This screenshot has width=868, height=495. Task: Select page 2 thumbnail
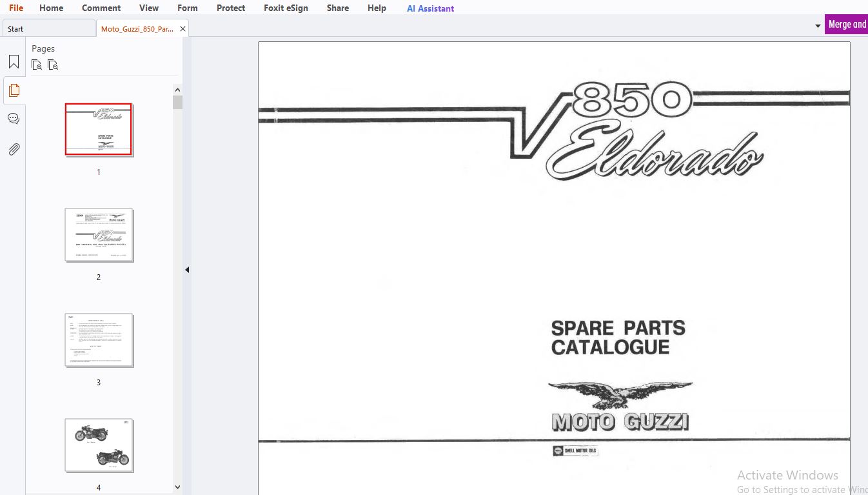click(x=99, y=234)
